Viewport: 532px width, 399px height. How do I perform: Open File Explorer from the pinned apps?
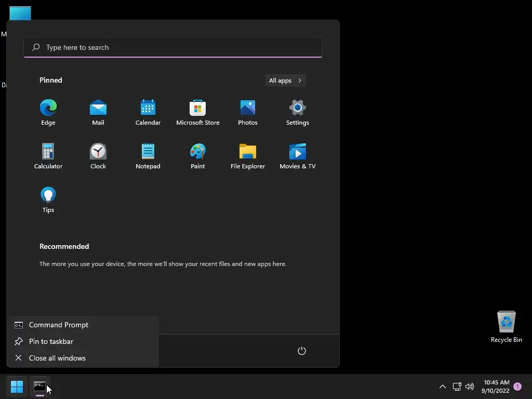(x=248, y=156)
